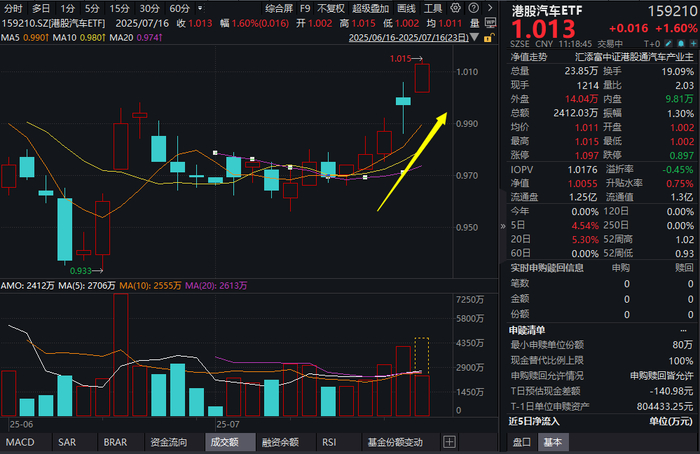The width and height of the screenshot is (700, 454).
Task: Open the period dropdown after 60分
Action: (x=200, y=8)
